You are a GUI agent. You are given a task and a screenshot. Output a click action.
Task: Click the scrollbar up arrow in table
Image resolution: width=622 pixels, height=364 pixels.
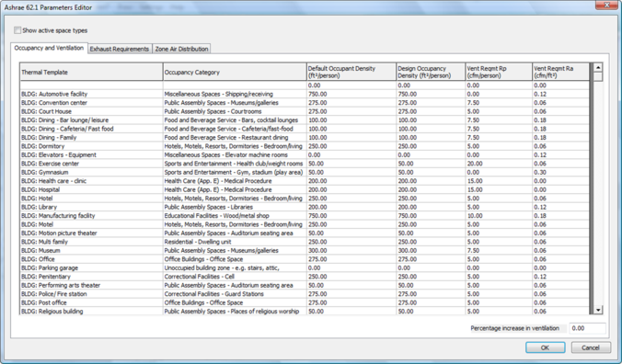point(598,67)
